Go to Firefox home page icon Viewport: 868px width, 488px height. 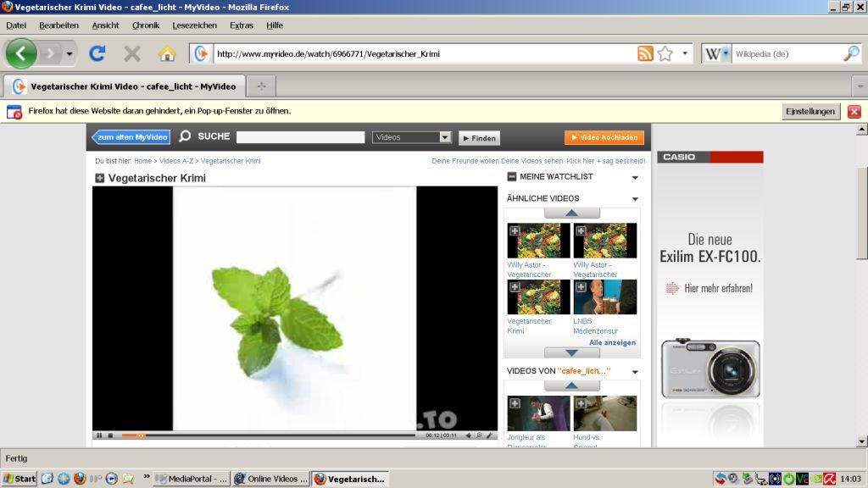click(x=167, y=53)
